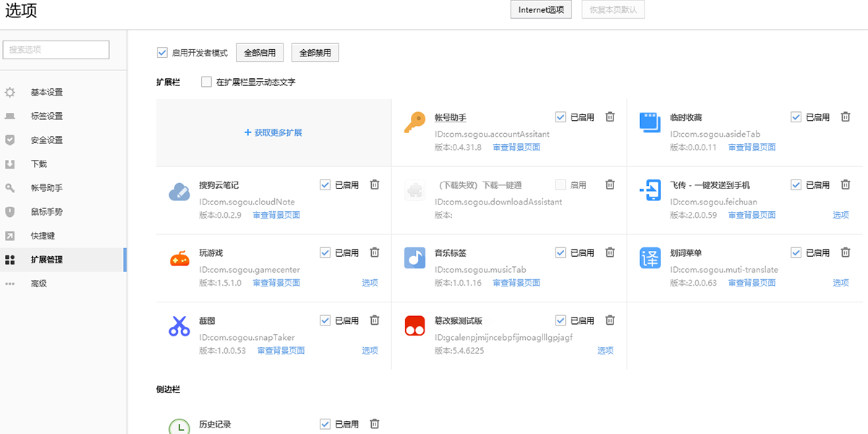This screenshot has height=434, width=868.
Task: Click trash icon for 玩游戏
Action: click(375, 252)
